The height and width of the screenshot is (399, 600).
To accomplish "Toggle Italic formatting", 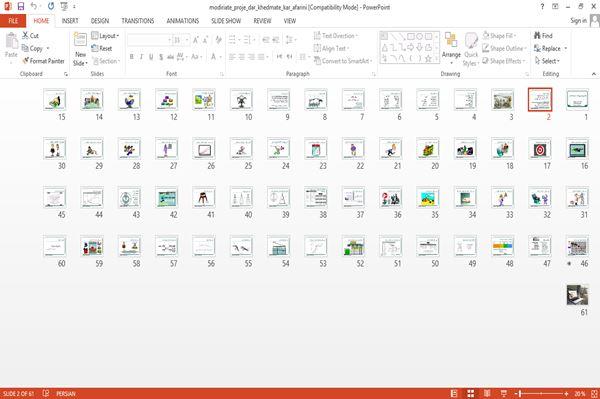I will click(x=141, y=57).
